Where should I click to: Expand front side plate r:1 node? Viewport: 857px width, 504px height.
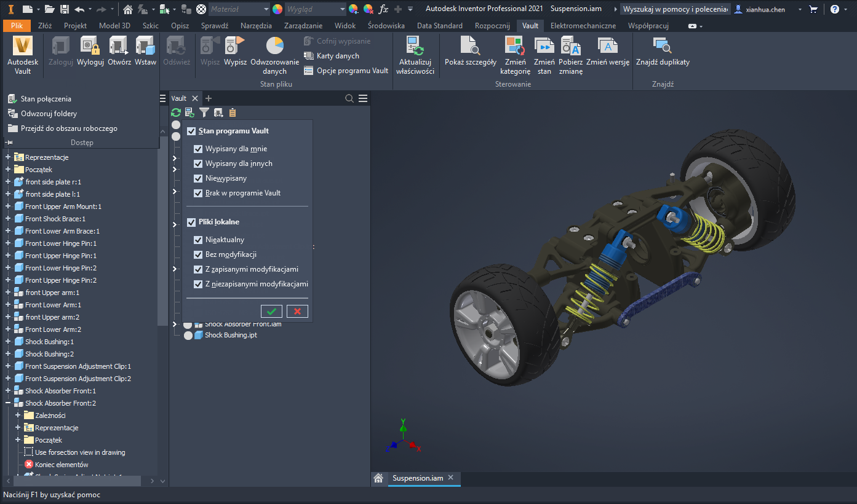(x=8, y=182)
